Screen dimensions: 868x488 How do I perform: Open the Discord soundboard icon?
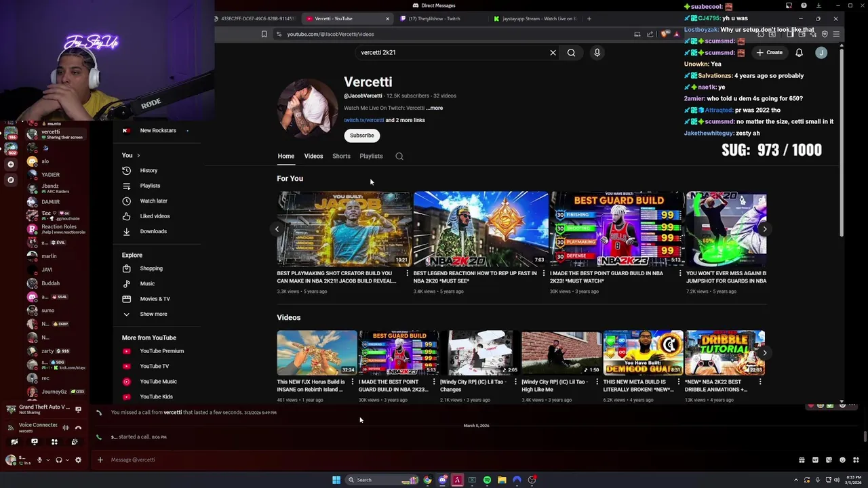point(75,442)
